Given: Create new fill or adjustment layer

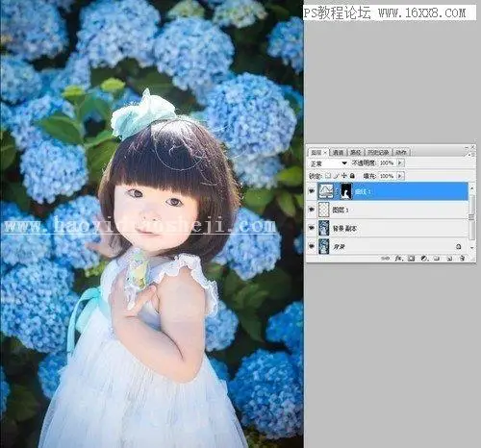Looking at the screenshot, I should 424,259.
